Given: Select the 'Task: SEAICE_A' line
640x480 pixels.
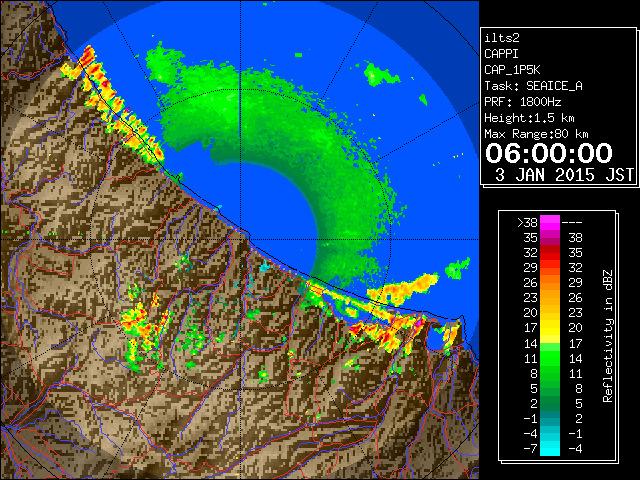Looking at the screenshot, I should [x=533, y=86].
